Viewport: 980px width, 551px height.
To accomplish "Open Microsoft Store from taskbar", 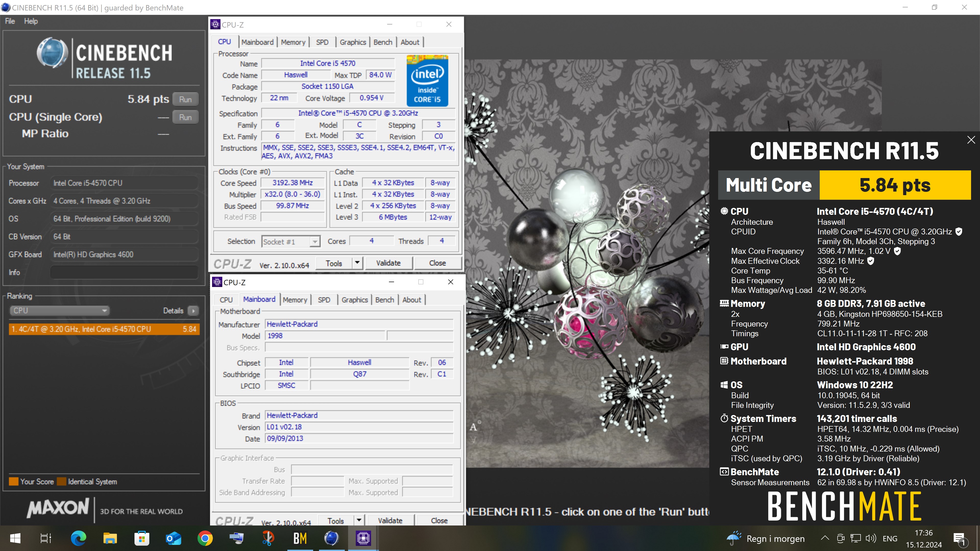I will (x=142, y=539).
